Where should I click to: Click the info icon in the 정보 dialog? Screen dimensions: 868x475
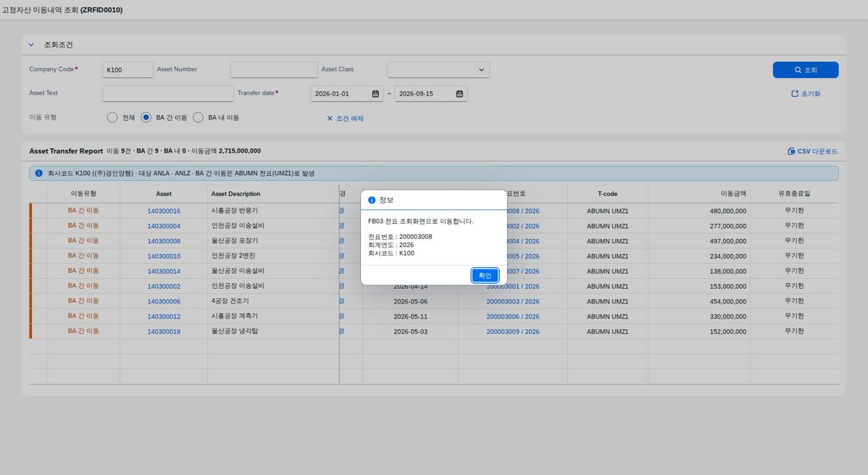(372, 200)
